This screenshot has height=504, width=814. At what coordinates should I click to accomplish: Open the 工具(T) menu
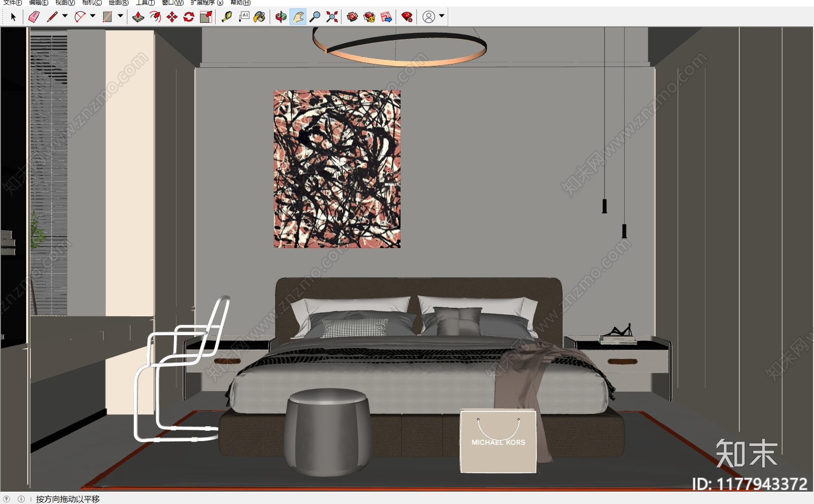coord(146,3)
